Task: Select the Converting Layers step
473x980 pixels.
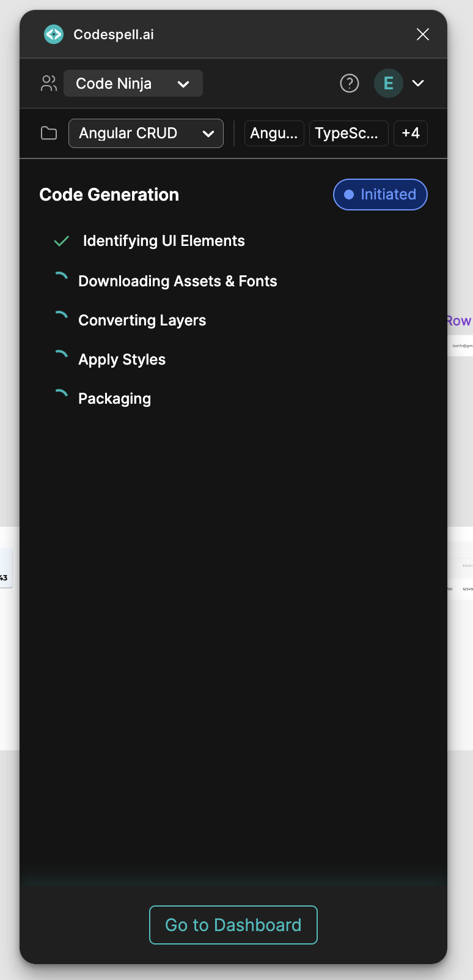Action: (x=142, y=321)
